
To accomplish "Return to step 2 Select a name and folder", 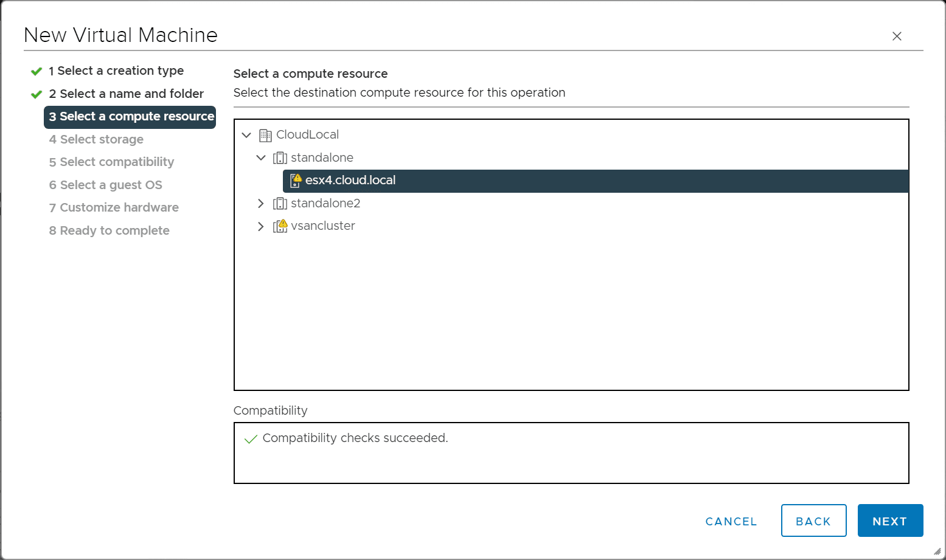I will tap(126, 94).
